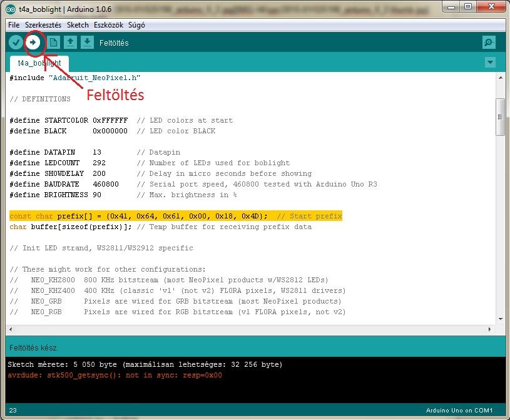Click the horizontal scrollbar right arrow
This screenshot has width=510, height=420.
click(x=490, y=329)
